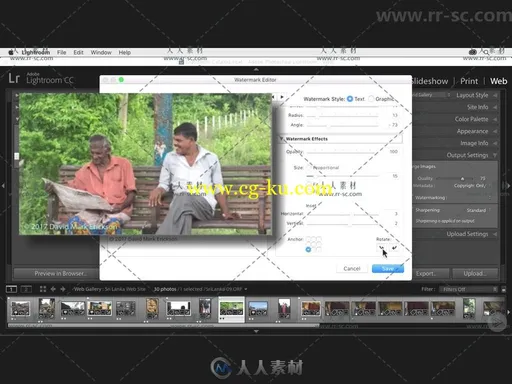The width and height of the screenshot is (512, 384).
Task: Click Save in Watermark Editor
Action: pos(388,268)
